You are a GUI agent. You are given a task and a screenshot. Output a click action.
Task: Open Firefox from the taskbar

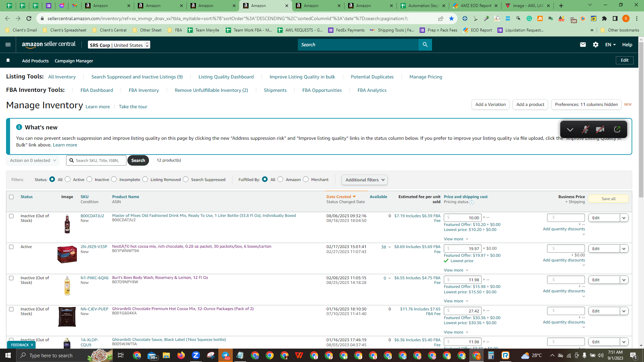[181, 355]
